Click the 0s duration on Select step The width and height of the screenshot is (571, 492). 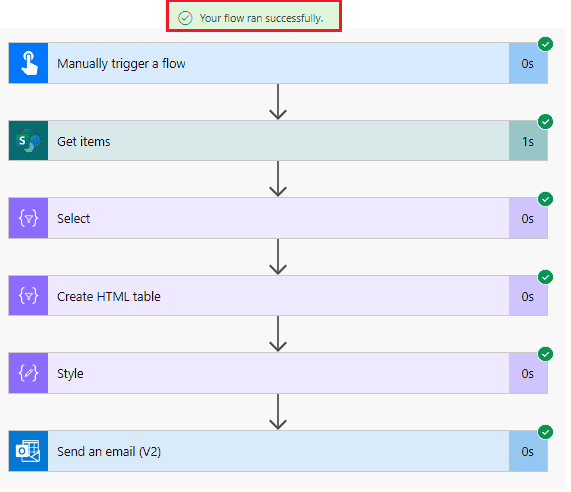tap(527, 219)
